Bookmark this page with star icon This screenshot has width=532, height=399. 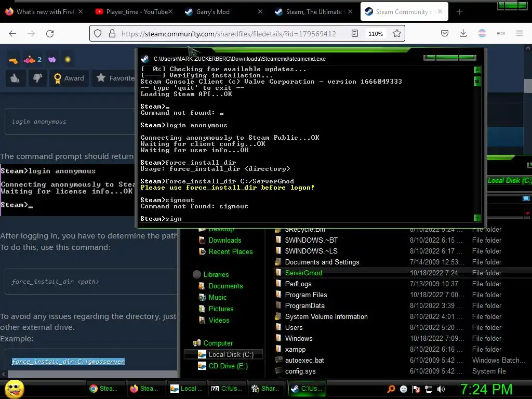pyautogui.click(x=396, y=34)
